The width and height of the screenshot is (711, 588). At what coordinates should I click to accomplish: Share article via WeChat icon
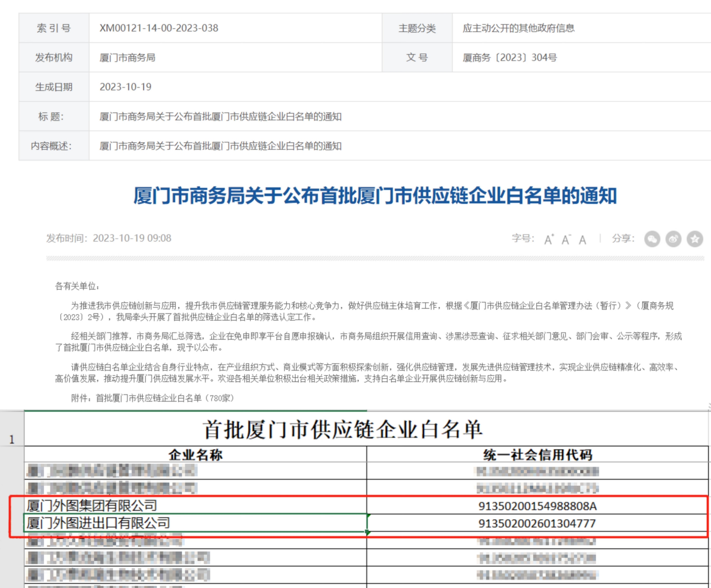(x=652, y=239)
